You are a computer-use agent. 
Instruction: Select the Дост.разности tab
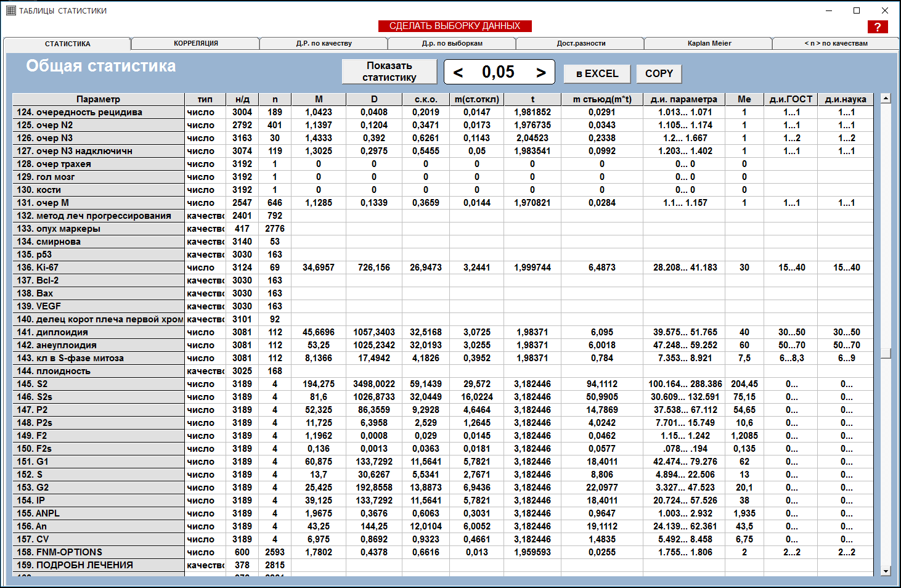point(581,43)
